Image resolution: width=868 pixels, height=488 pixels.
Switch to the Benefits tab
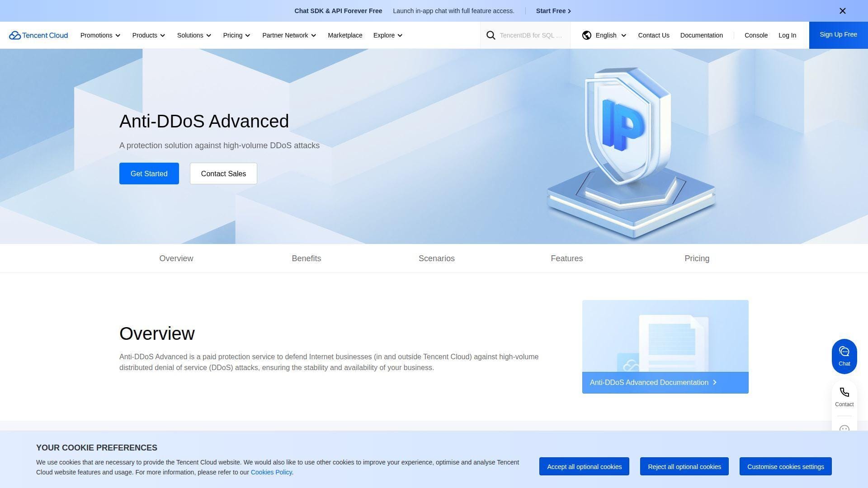(x=307, y=258)
